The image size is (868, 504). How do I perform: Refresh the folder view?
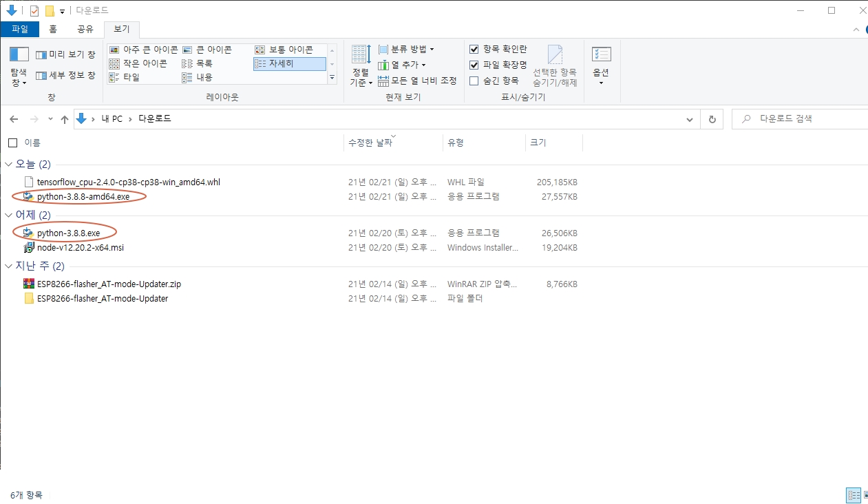pos(712,119)
